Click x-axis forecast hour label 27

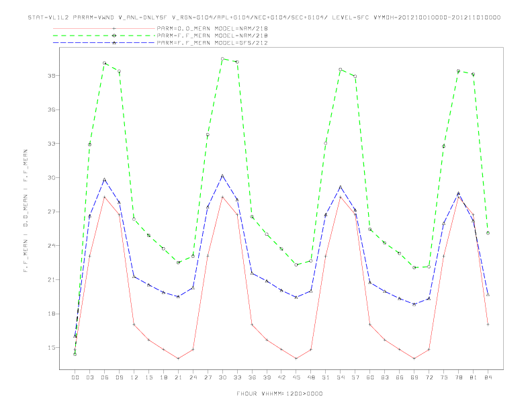pos(208,377)
